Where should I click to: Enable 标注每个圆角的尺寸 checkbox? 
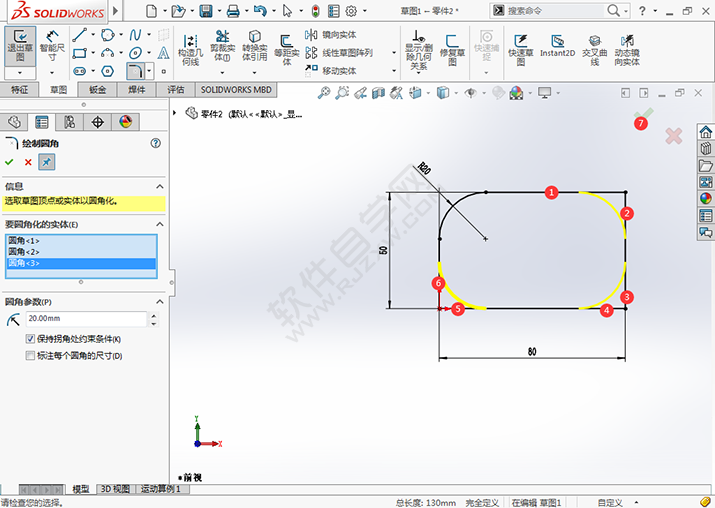click(30, 355)
